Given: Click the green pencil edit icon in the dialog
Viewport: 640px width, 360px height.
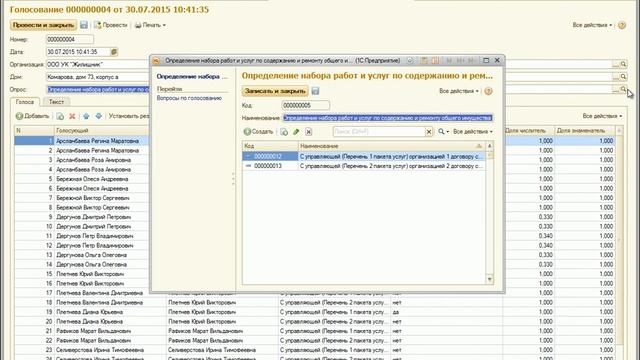Looking at the screenshot, I should tap(296, 132).
